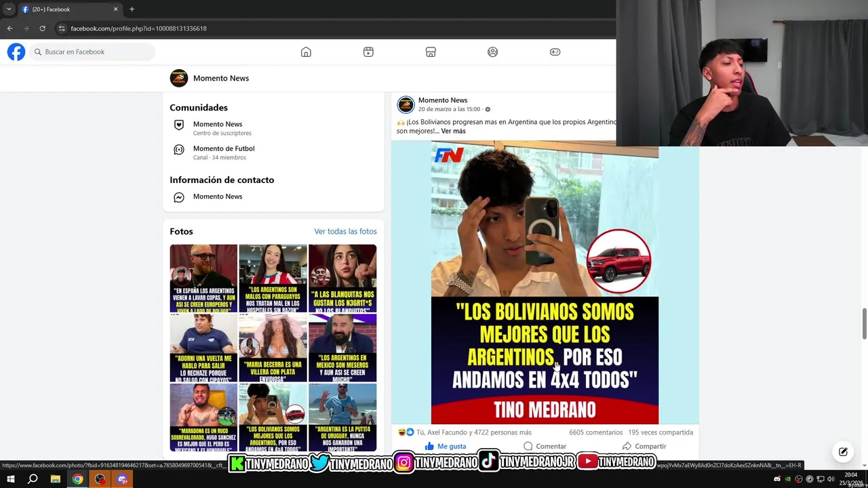
Task: Open the Friends or Groups tab icon
Action: click(x=493, y=52)
